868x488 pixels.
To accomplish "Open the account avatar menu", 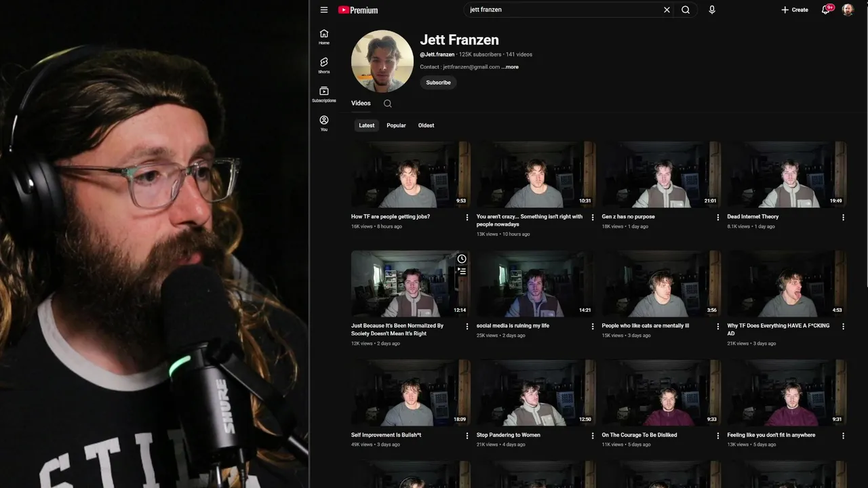I will click(848, 10).
